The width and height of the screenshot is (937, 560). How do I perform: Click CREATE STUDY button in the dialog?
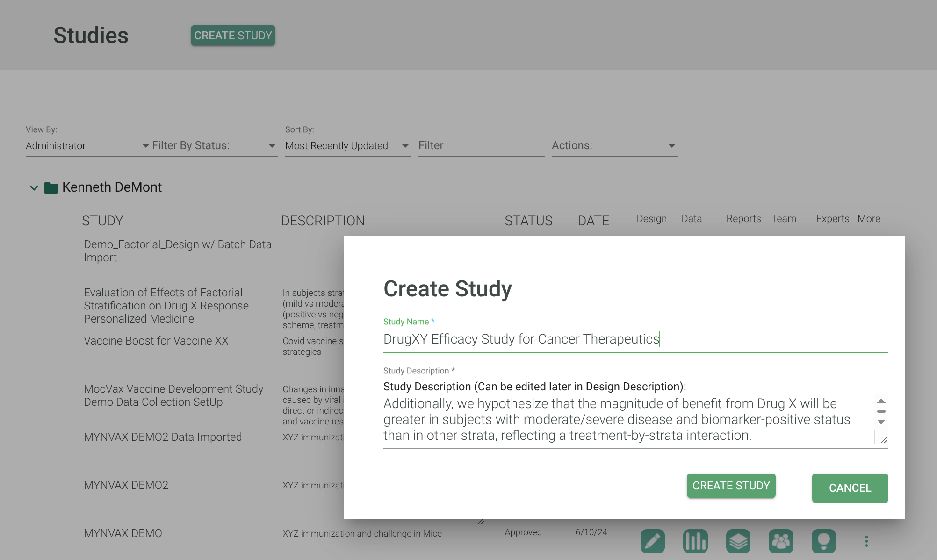click(x=731, y=486)
